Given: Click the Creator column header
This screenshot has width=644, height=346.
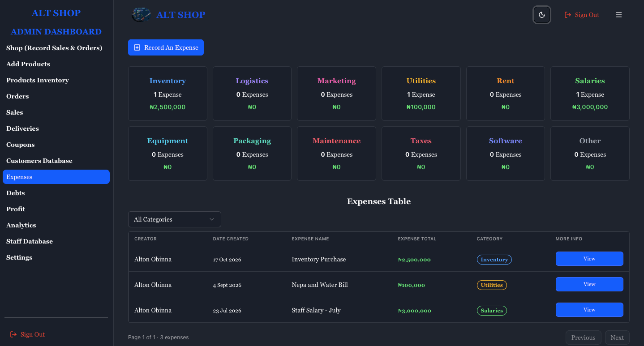Looking at the screenshot, I should (146, 239).
